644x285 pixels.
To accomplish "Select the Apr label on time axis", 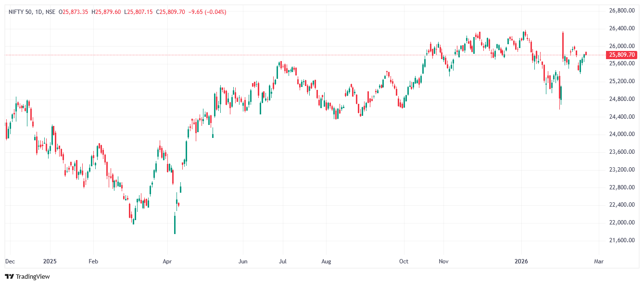I will point(167,261).
